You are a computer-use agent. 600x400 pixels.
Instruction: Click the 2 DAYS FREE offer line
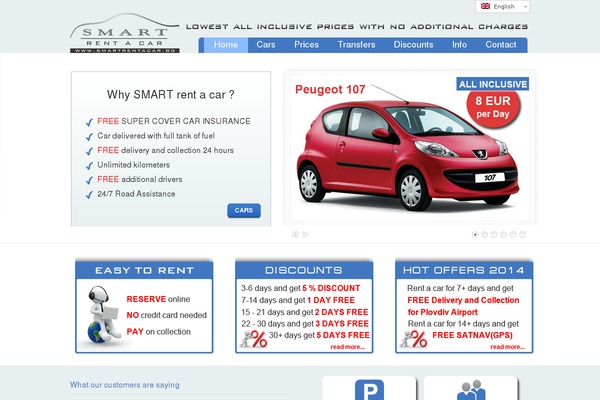click(305, 312)
